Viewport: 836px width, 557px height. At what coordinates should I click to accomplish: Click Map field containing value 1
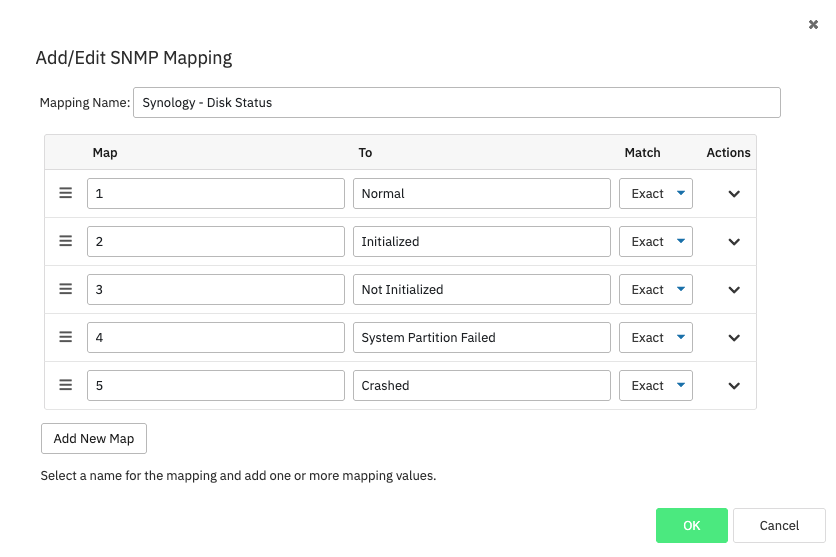click(x=216, y=193)
